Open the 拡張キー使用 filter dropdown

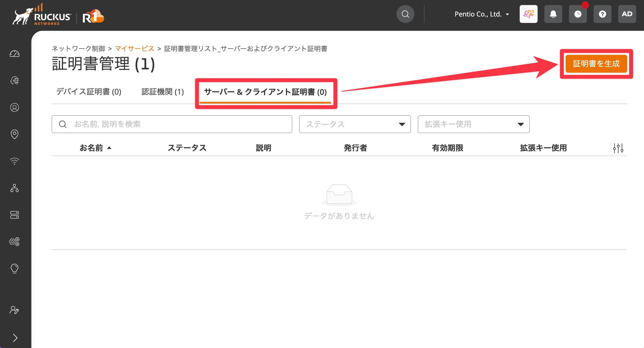pos(474,124)
